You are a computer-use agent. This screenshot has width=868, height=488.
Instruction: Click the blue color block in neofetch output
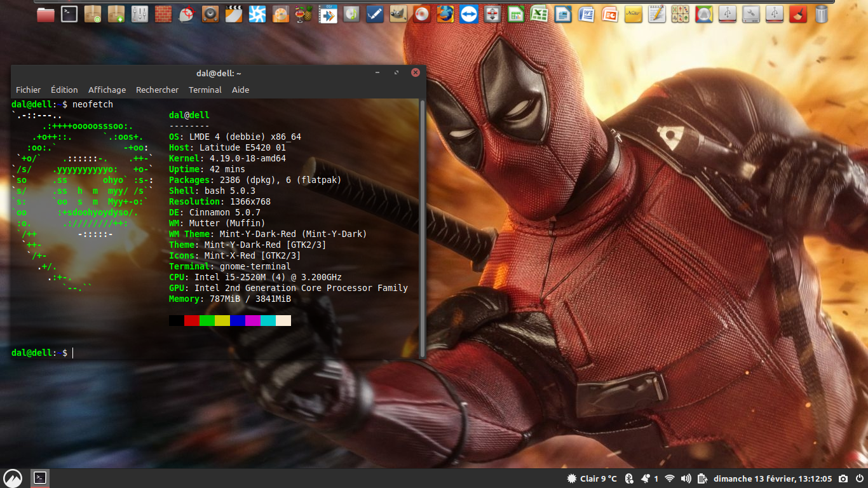(238, 320)
